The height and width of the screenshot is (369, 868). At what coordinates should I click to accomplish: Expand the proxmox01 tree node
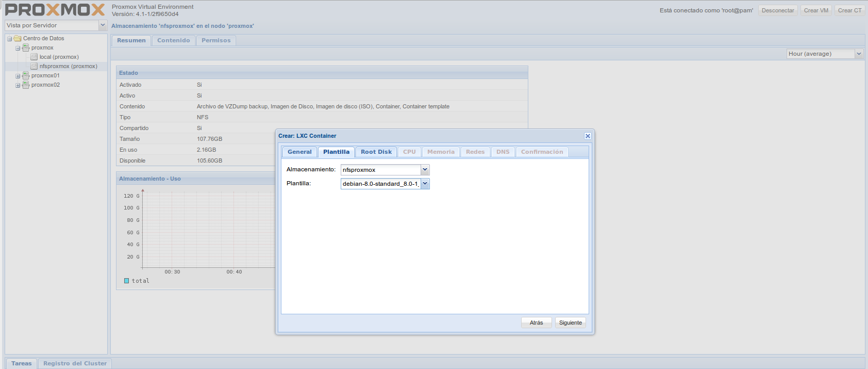point(18,76)
